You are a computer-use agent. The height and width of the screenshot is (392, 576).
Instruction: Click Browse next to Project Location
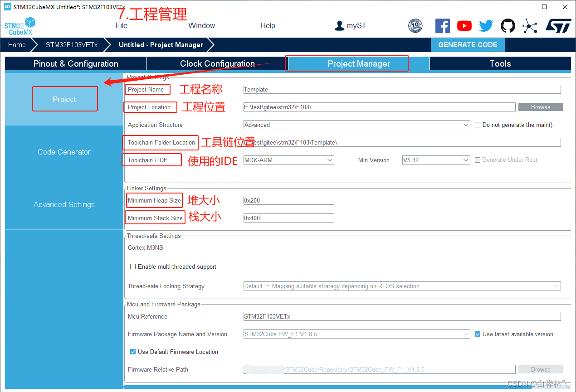click(x=541, y=107)
